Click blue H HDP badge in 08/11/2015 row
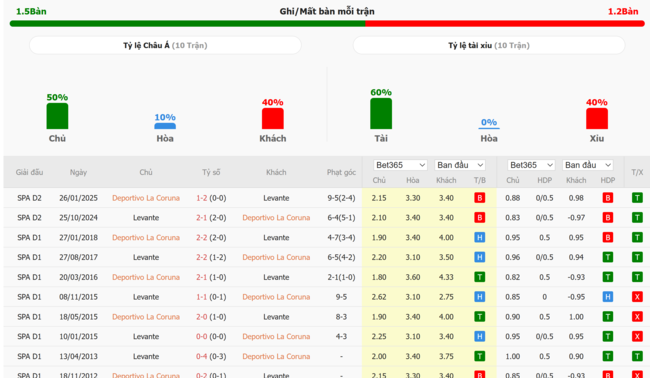650x378 pixels. click(x=608, y=297)
